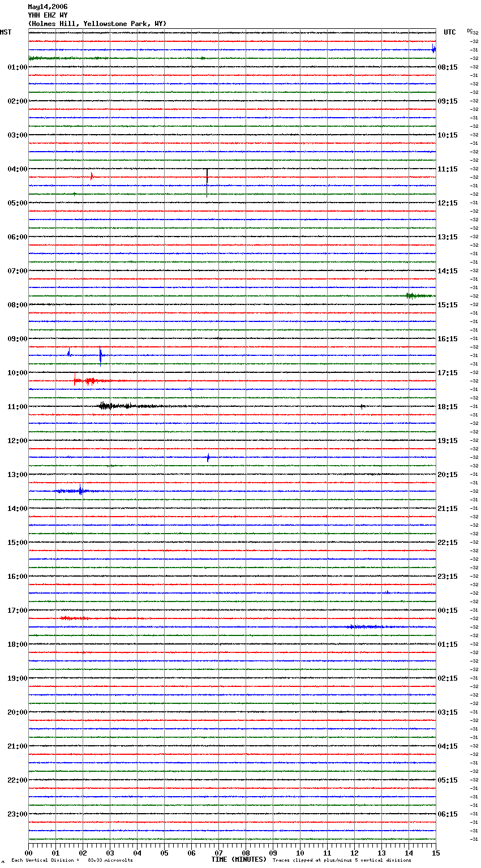Click the 14:15 UTC time label

tap(448, 271)
